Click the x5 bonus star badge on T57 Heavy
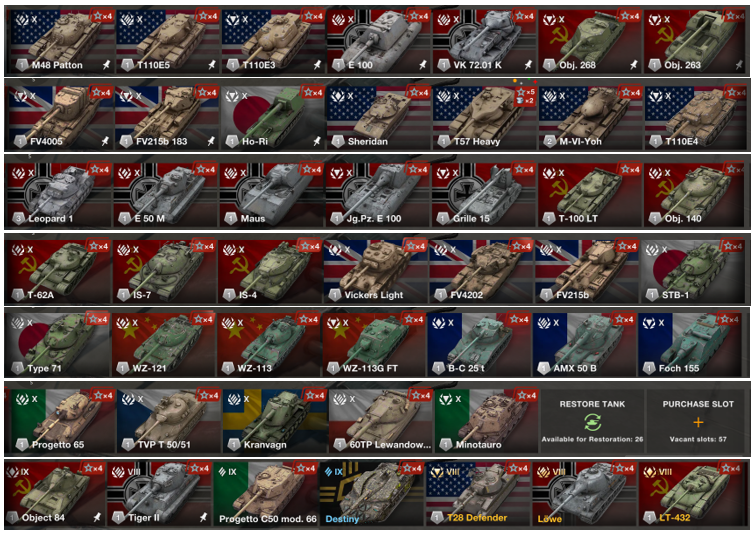The height and width of the screenshot is (534, 755). pos(525,92)
